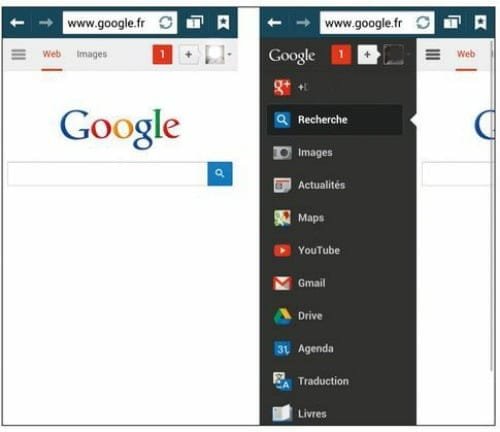The height and width of the screenshot is (432, 500).
Task: Expand account dropdown arrow next to avatar
Action: [229, 54]
